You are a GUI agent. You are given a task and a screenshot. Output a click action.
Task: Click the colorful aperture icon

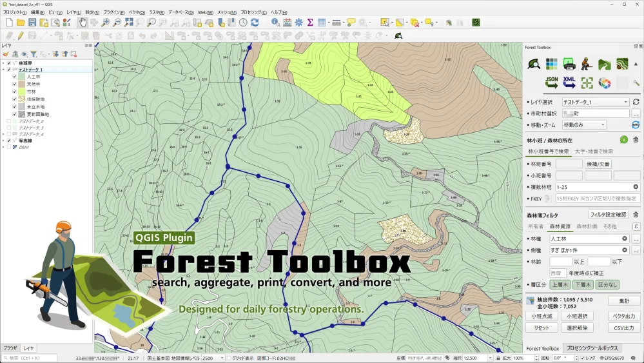(605, 83)
